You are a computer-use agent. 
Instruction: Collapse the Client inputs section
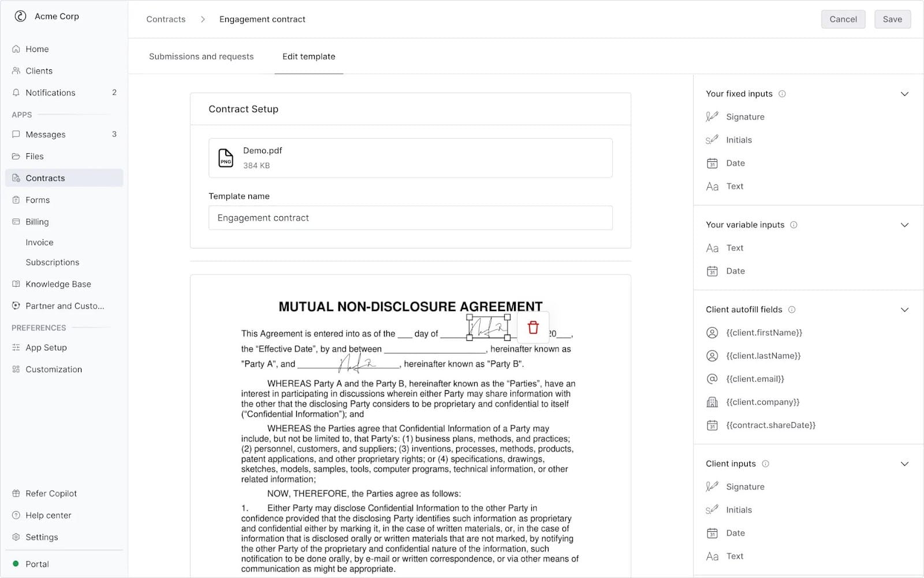(904, 463)
